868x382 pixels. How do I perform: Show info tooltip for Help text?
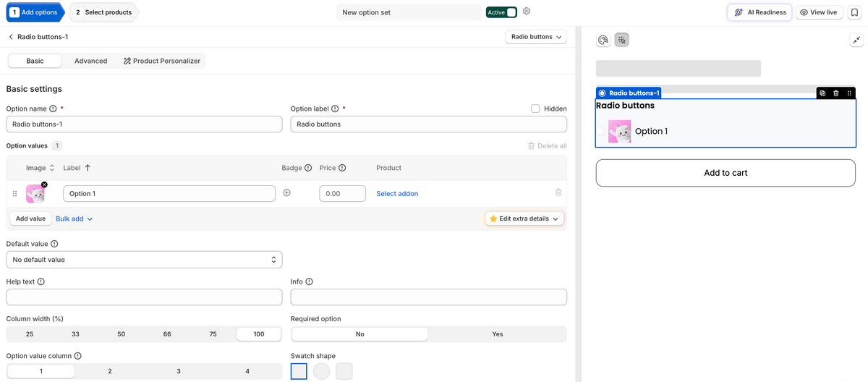tap(41, 281)
